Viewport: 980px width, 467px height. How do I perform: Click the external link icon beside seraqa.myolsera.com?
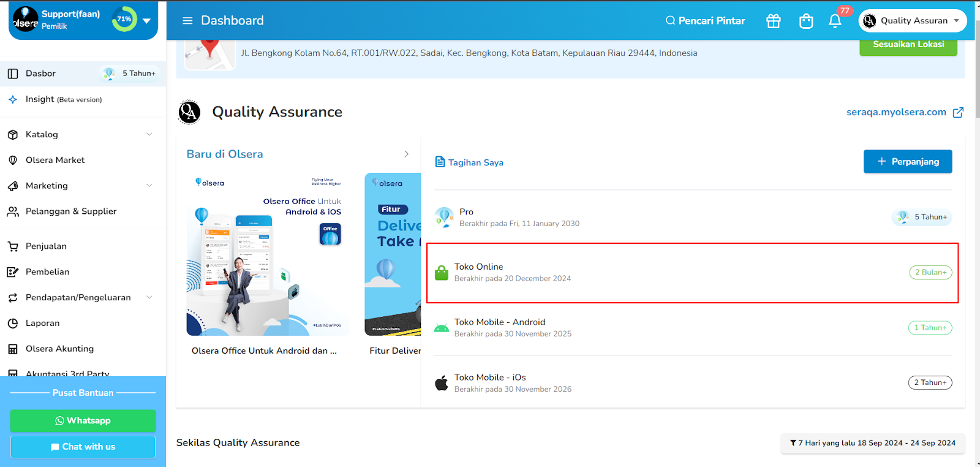click(958, 112)
